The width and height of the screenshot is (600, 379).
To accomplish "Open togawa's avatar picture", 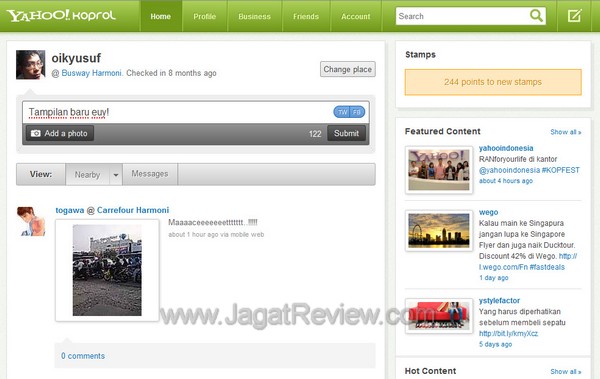I will pyautogui.click(x=31, y=221).
